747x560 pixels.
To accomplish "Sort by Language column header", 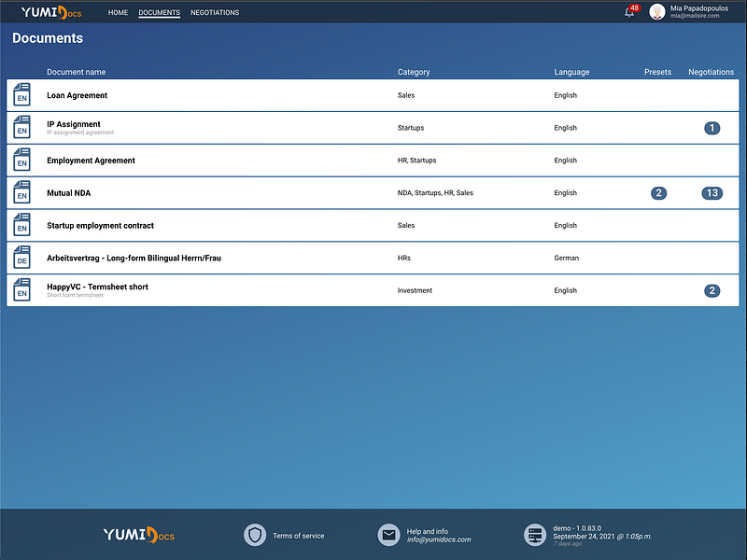I will coord(571,72).
